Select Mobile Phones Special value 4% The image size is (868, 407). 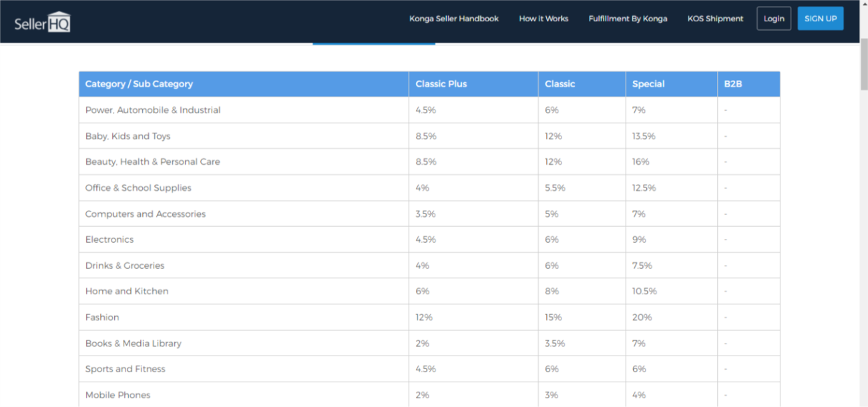638,395
